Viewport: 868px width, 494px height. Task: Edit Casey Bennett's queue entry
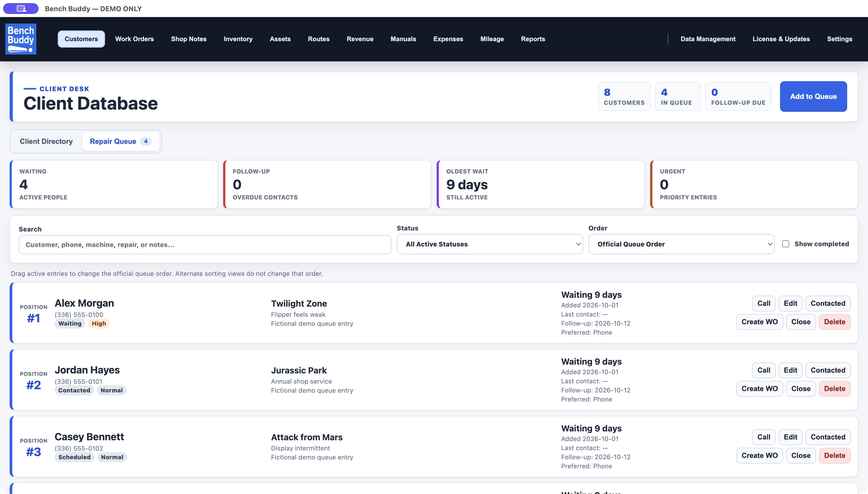pos(790,437)
